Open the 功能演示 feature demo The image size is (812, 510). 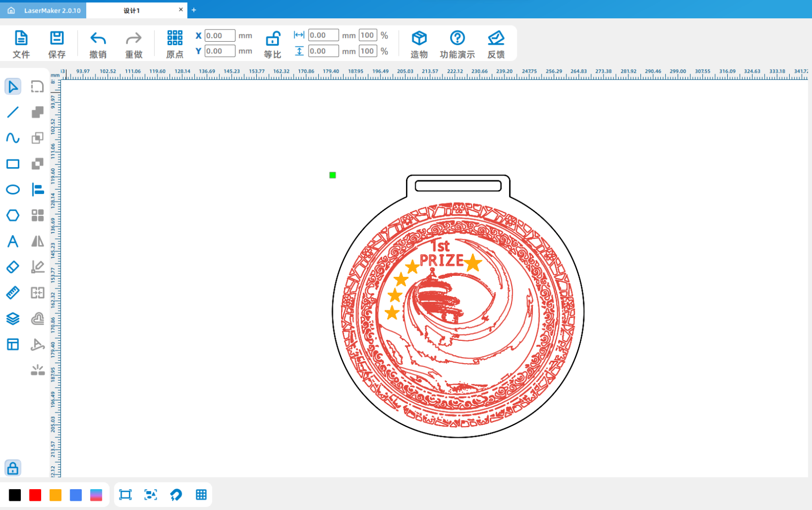tap(457, 44)
